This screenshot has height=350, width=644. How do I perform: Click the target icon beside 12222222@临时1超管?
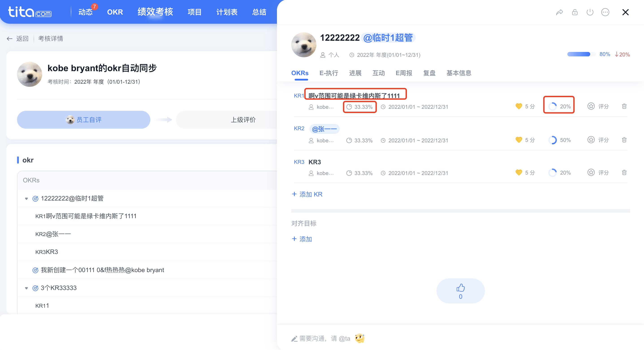35,198
